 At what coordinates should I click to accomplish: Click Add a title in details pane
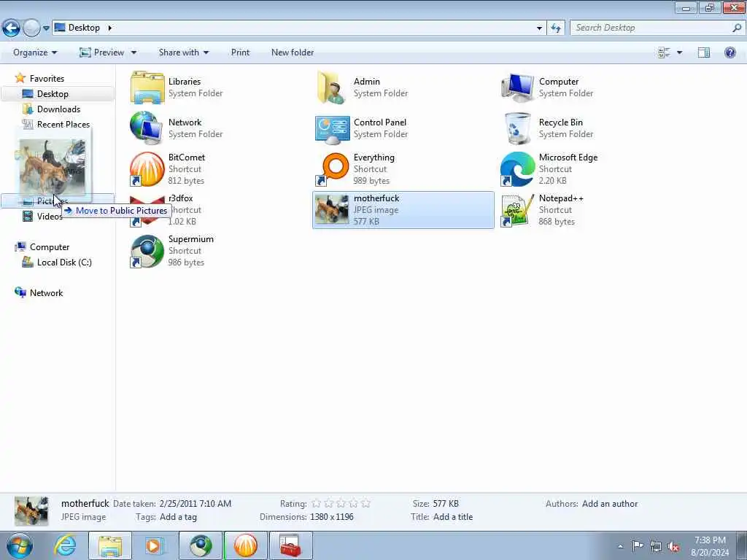pos(453,517)
